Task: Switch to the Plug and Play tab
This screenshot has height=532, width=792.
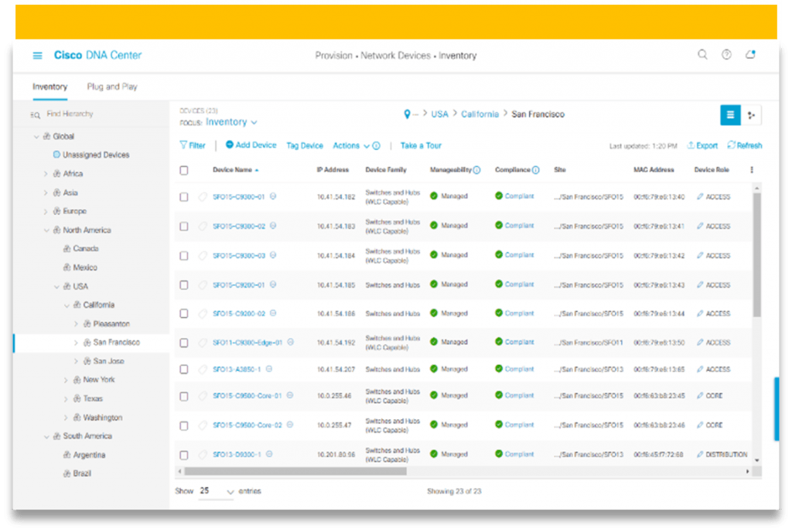Action: [x=112, y=87]
